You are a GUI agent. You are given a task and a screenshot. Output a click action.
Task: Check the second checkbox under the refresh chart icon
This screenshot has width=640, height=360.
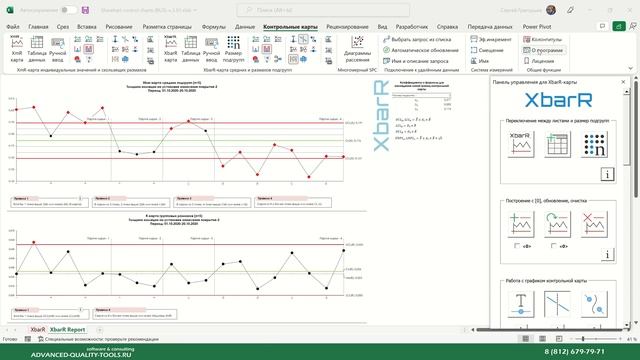point(553,246)
